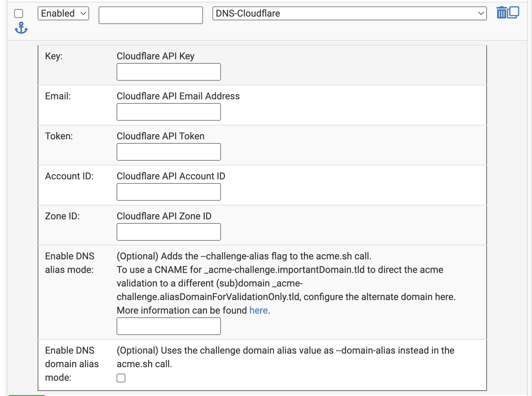This screenshot has height=396, width=532.
Task: Click into the Cloudflare API Key field
Action: (169, 72)
